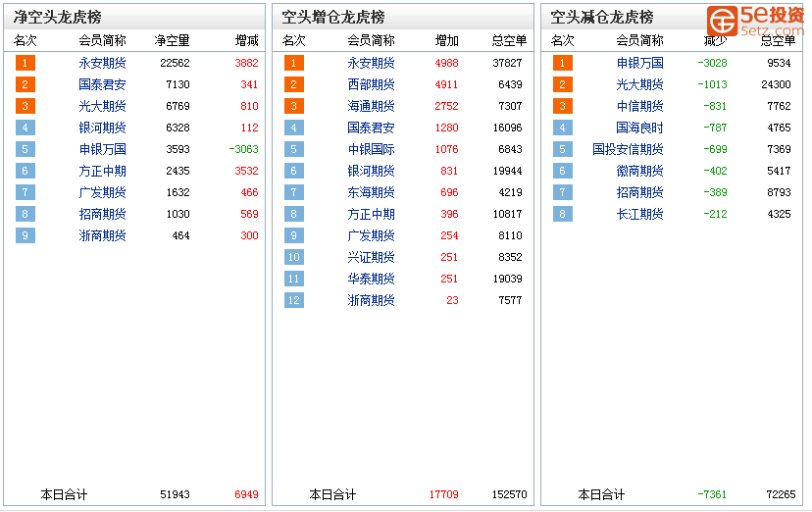Open 申银万国 in 净空头龙虎榜
This screenshot has width=812, height=512.
(x=102, y=149)
